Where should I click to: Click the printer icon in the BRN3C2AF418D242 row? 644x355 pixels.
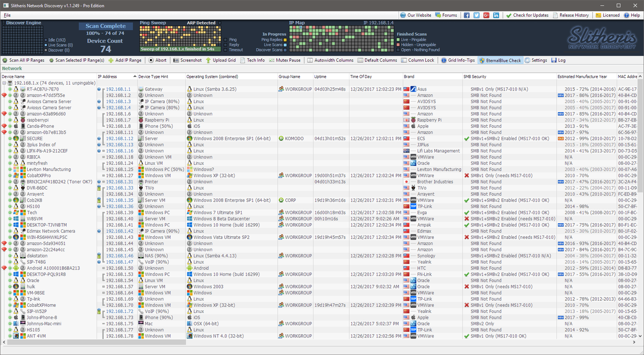click(23, 182)
